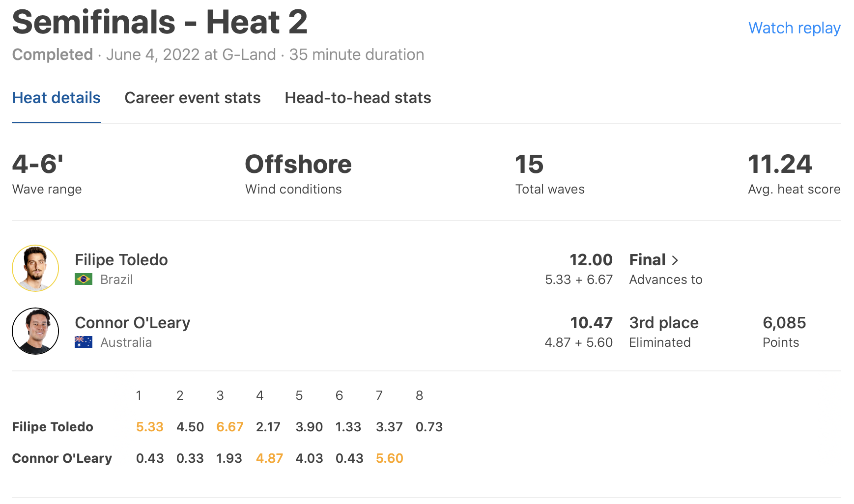Viewport: 854px width, 504px height.
Task: Click the 6,085 Points value
Action: (x=784, y=323)
